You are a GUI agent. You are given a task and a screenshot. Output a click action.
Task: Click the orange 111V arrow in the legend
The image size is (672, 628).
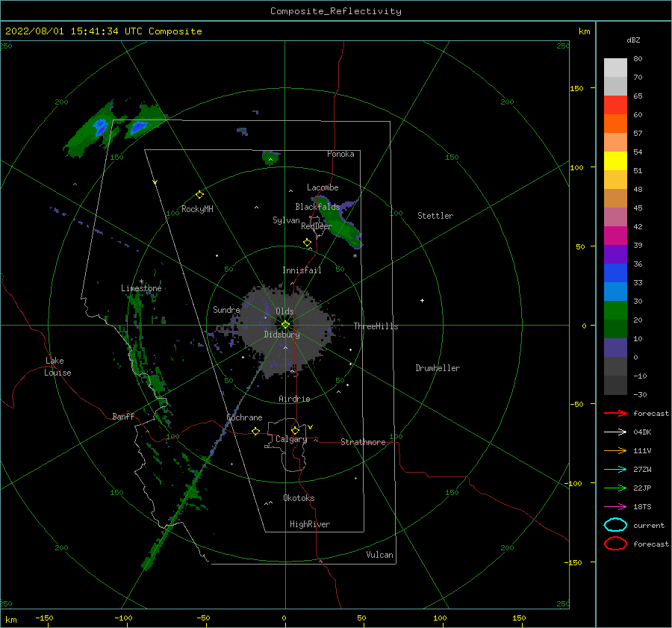click(x=615, y=450)
